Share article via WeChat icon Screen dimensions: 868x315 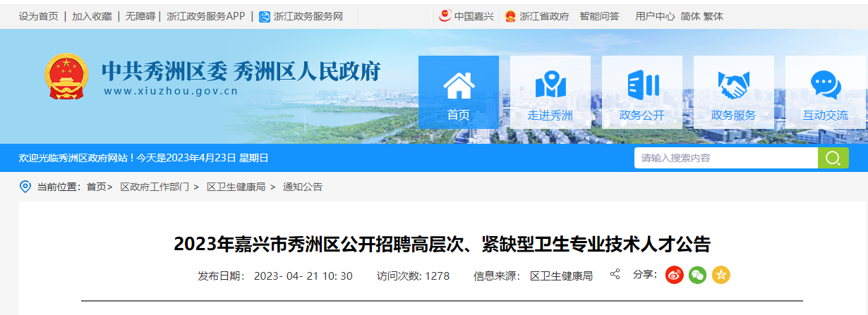(x=697, y=275)
